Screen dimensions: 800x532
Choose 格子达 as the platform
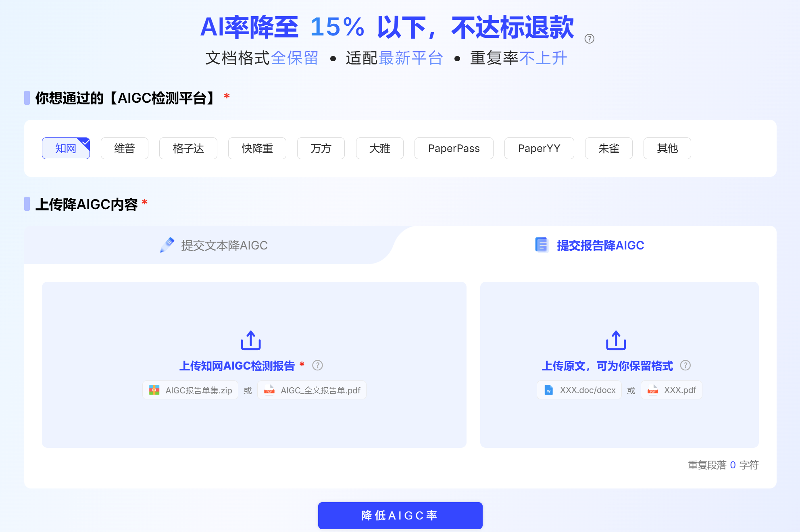188,148
